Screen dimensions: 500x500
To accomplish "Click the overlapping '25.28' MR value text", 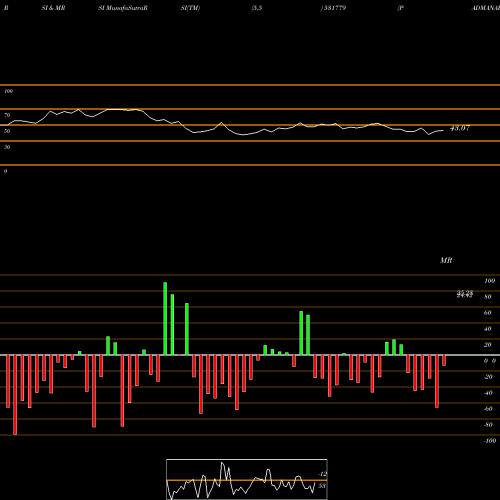I will coord(465,294).
